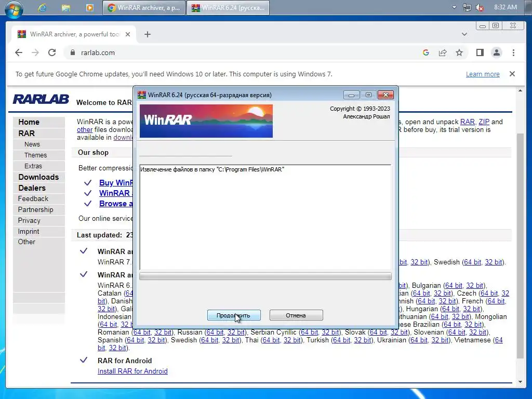Click the page scroll up arrow
This screenshot has height=399, width=532.
click(520, 90)
